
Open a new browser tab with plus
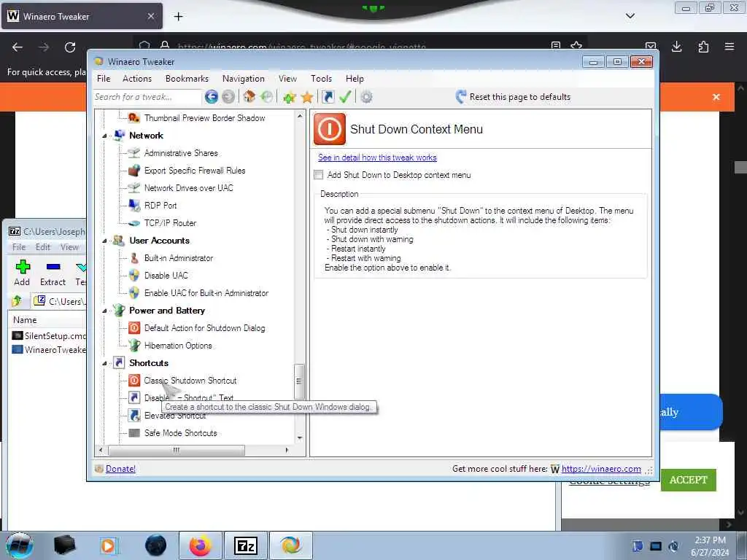tap(179, 17)
